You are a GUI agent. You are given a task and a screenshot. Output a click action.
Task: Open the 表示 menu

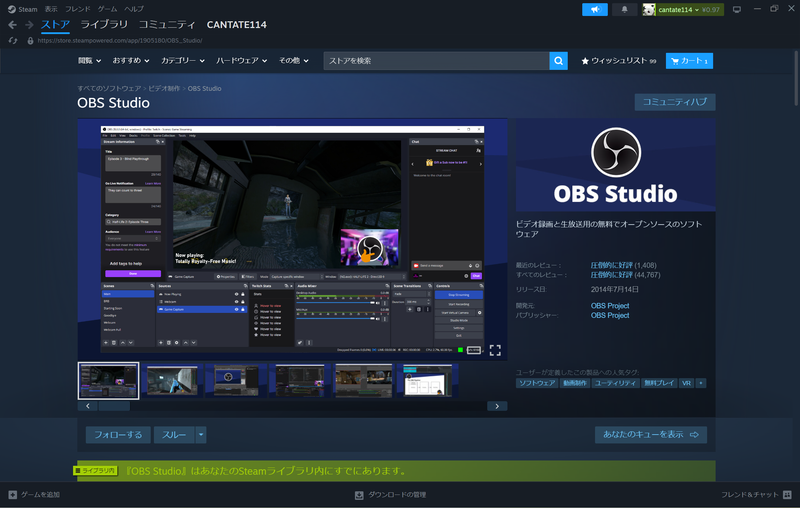click(x=51, y=9)
